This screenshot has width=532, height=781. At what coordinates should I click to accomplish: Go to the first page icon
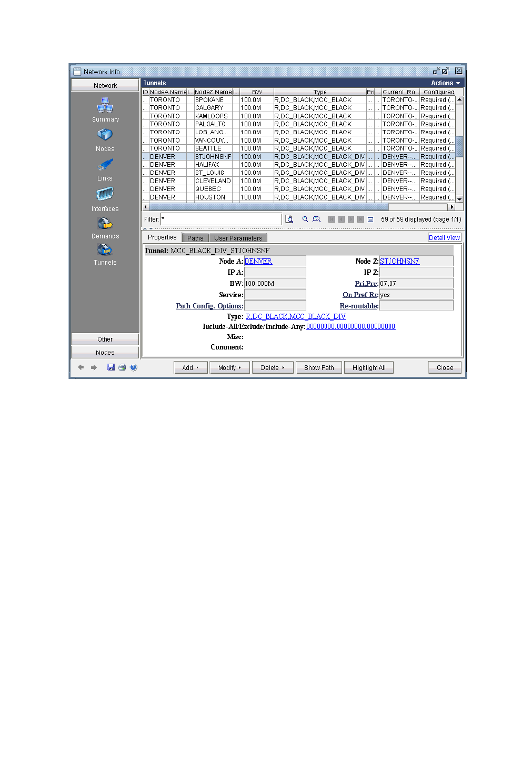[x=332, y=219]
